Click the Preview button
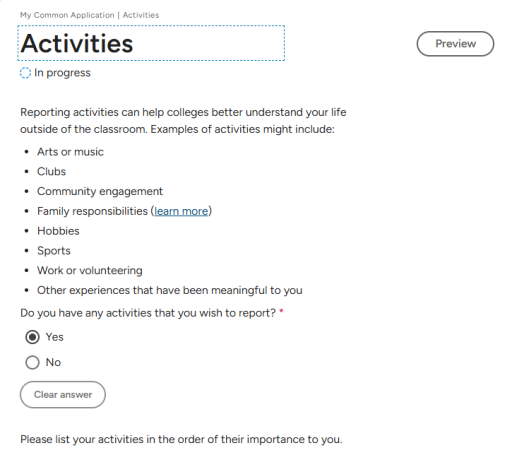Image resolution: width=512 pixels, height=460 pixels. (x=455, y=44)
